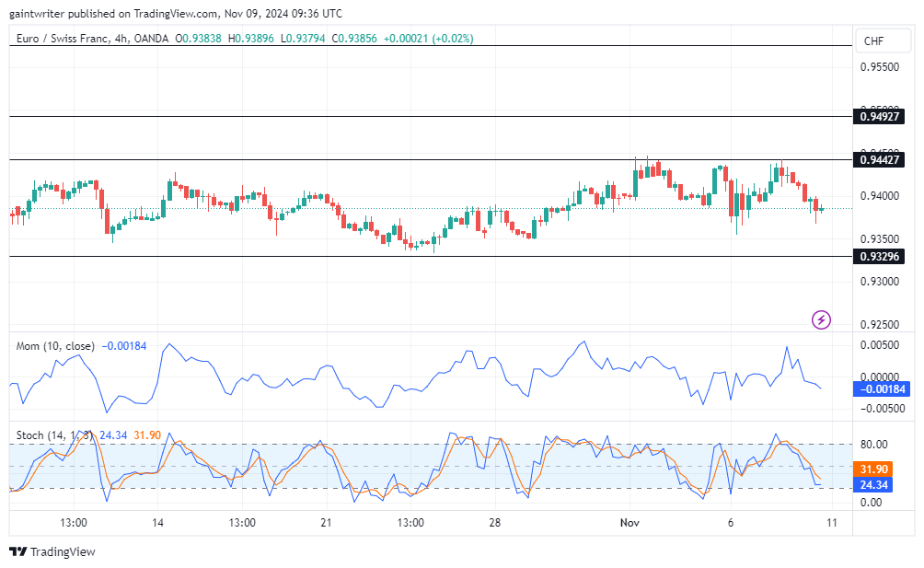The height and width of the screenshot is (568, 924).
Task: Click the 0.93000 price axis label
Action: [880, 282]
